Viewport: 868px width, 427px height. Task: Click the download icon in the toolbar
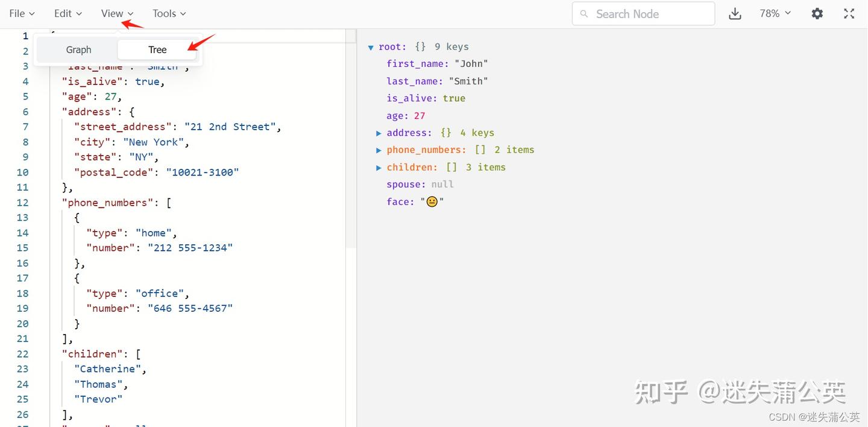[x=735, y=14]
